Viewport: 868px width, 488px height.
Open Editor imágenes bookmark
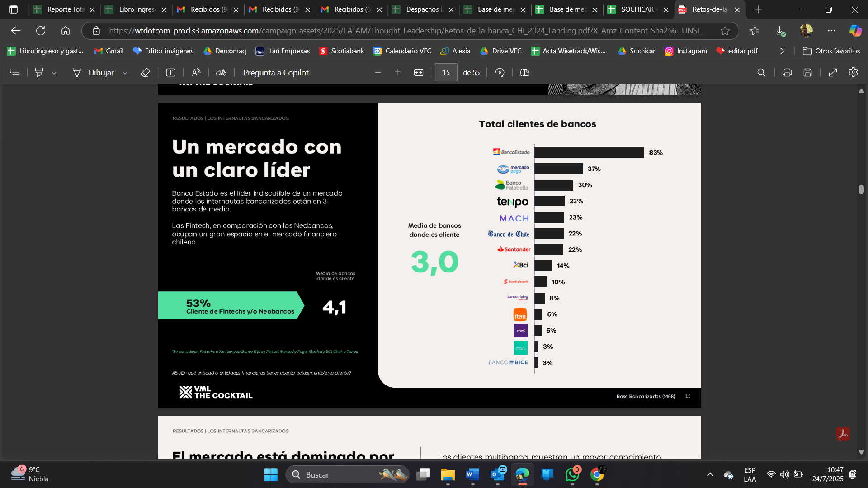[x=163, y=51]
